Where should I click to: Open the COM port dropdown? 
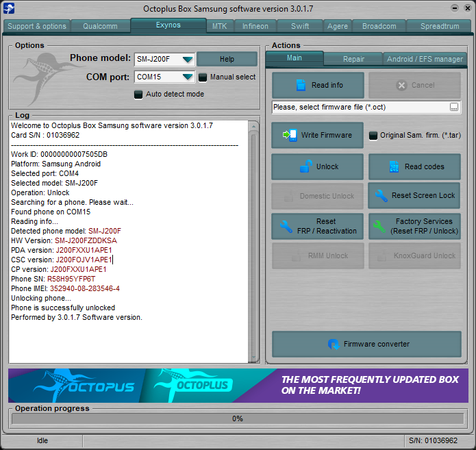(x=188, y=77)
